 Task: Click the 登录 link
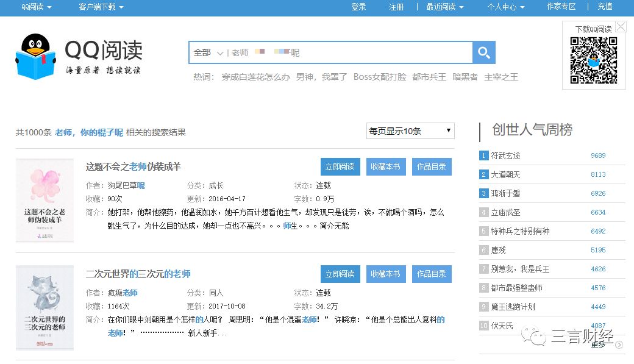coord(358,7)
